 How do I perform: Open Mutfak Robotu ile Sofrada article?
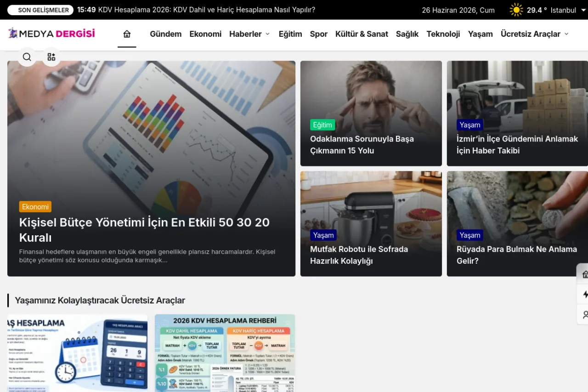pos(359,255)
